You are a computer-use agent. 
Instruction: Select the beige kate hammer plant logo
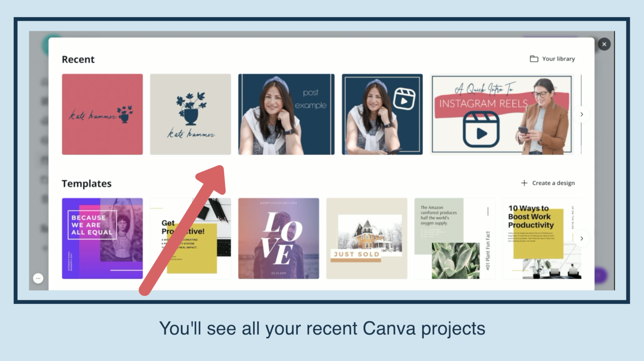coord(190,114)
